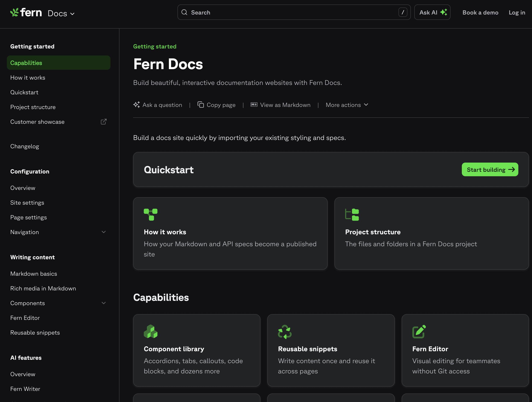Click the AI features sidebar heading
The image size is (532, 402).
tap(26, 358)
